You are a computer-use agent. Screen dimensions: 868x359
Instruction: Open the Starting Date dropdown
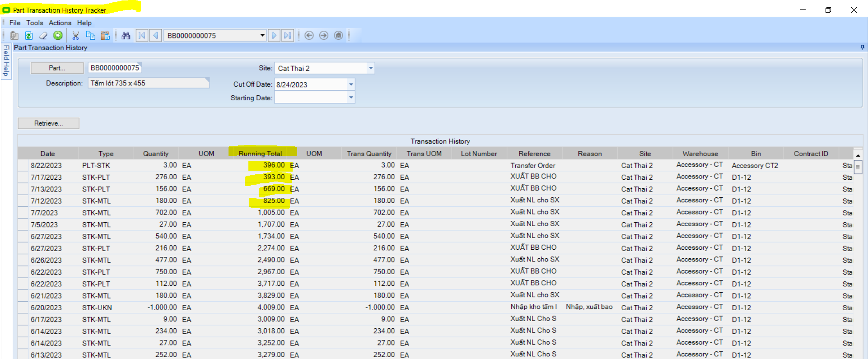pos(351,98)
